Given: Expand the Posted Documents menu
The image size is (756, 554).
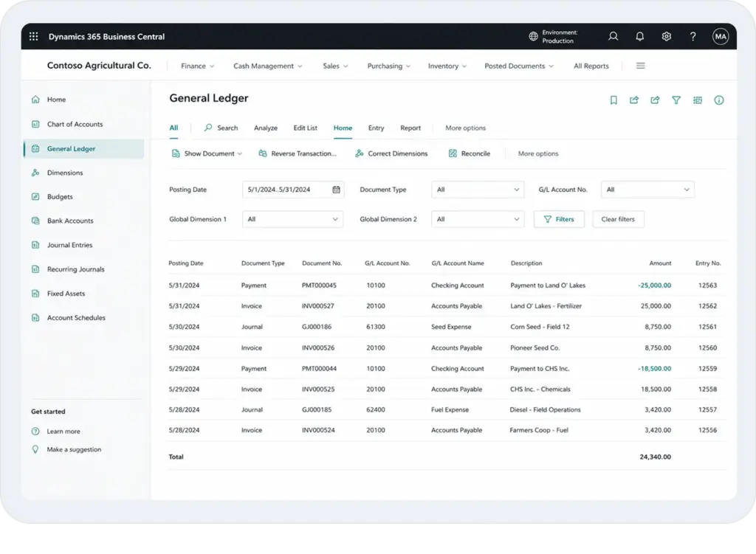Looking at the screenshot, I should [519, 66].
